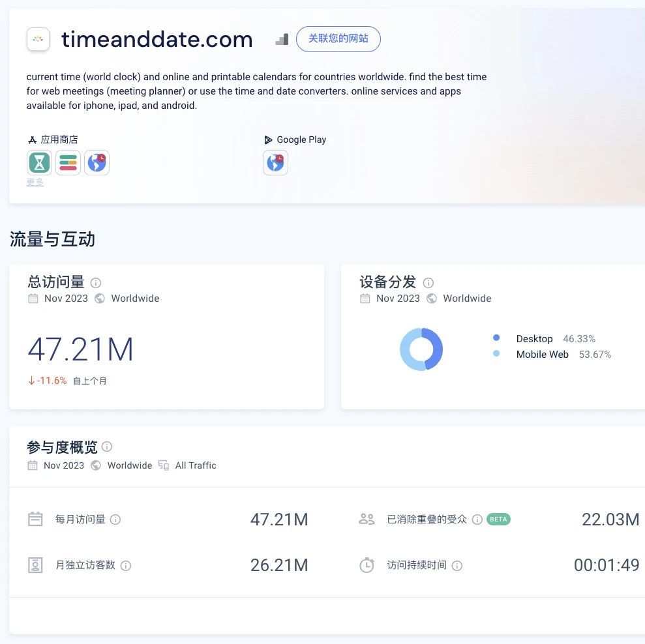
Task: Click the people icon beside 已消除重叠的受众
Action: [x=367, y=519]
